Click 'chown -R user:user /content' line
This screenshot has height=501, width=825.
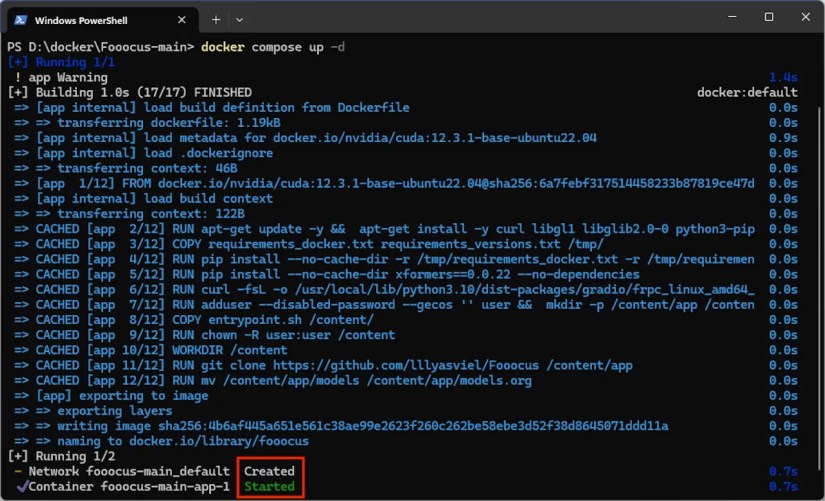tap(205, 335)
